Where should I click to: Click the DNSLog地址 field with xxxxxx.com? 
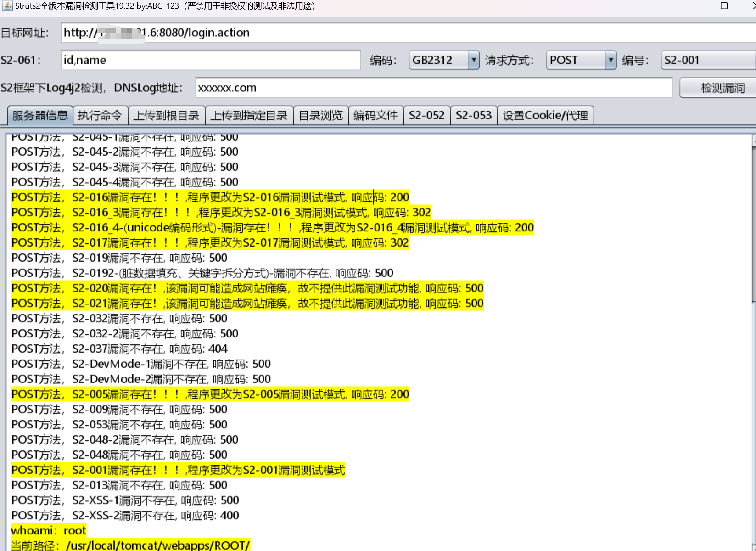[433, 88]
